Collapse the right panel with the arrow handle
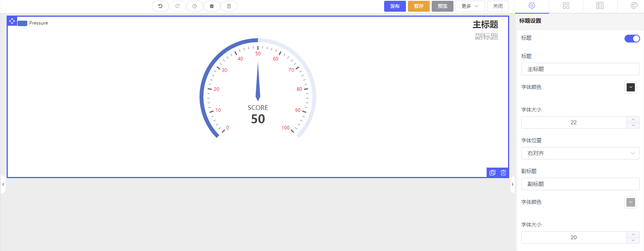 coord(513,184)
